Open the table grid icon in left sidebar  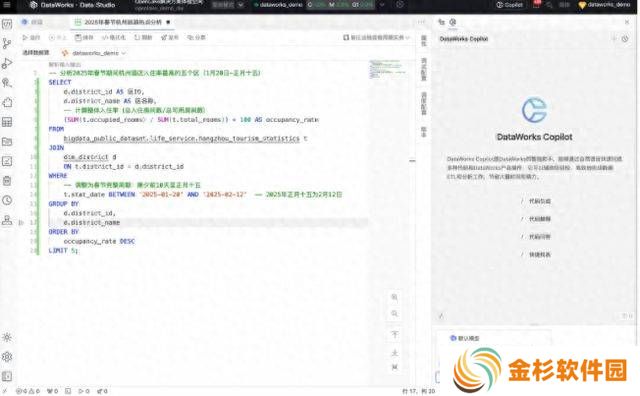click(x=7, y=122)
